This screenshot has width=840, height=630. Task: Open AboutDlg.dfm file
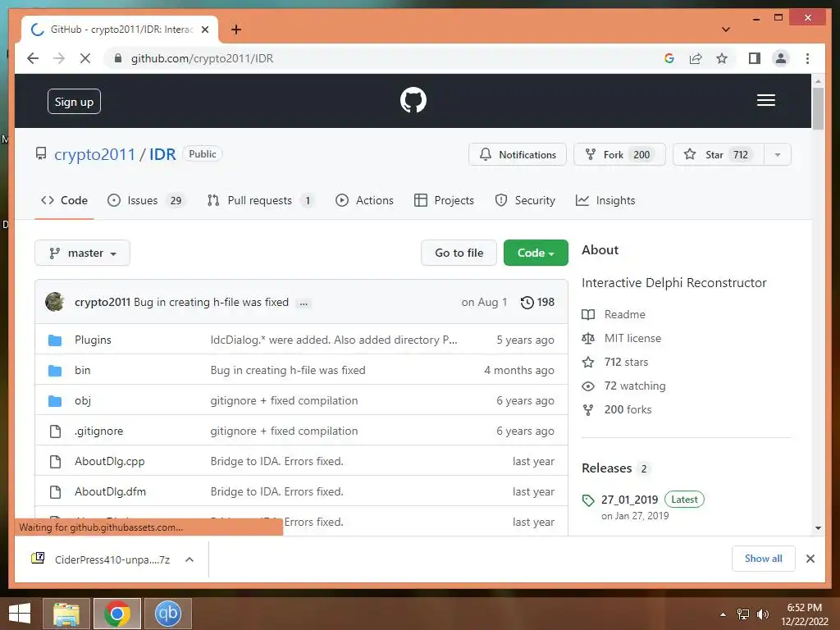pyautogui.click(x=111, y=492)
